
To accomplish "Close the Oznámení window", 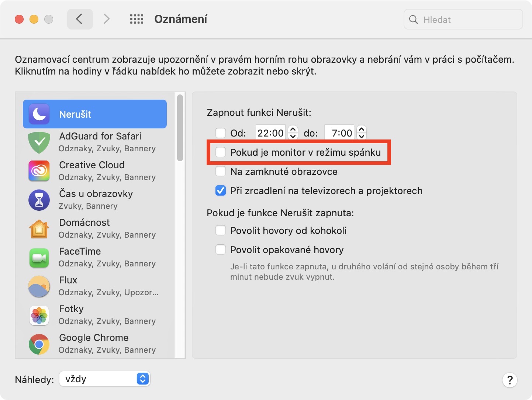I will coord(19,19).
